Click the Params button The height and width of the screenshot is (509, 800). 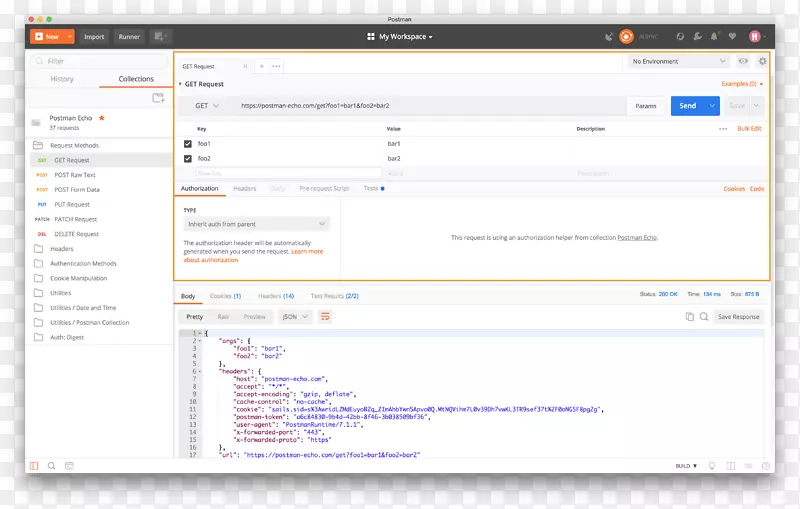[x=646, y=106]
